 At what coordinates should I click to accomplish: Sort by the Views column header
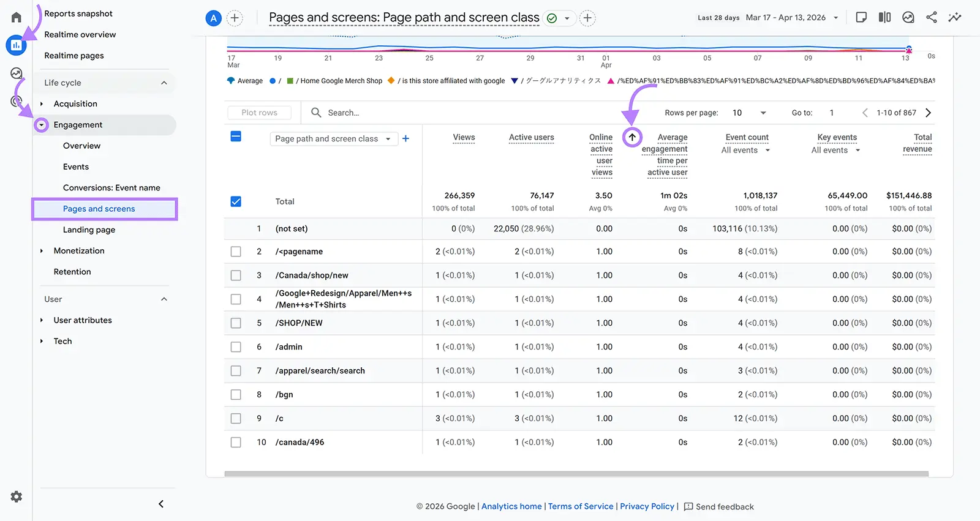point(464,137)
